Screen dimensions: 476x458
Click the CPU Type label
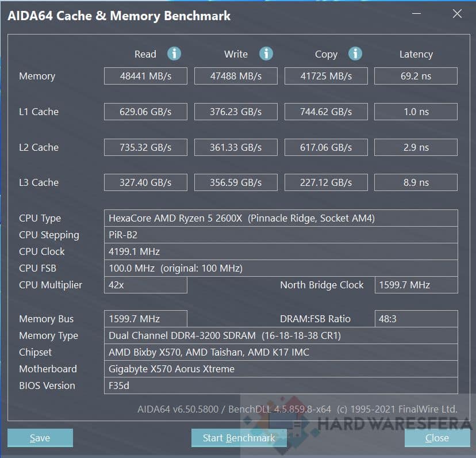[x=40, y=219]
